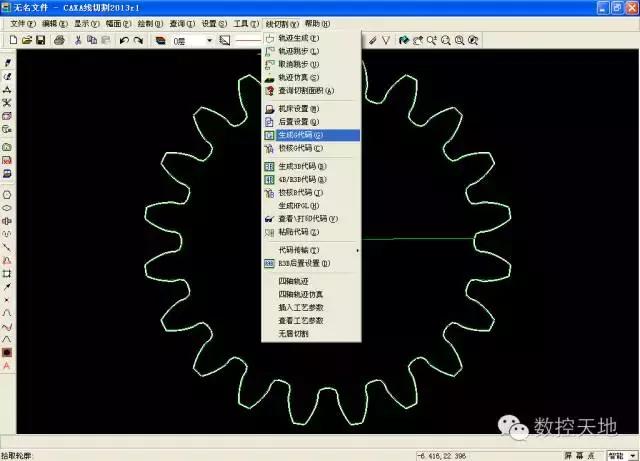Choose 无屑切割 menu entry
Image resolution: width=640 pixels, height=461 pixels.
[311, 334]
